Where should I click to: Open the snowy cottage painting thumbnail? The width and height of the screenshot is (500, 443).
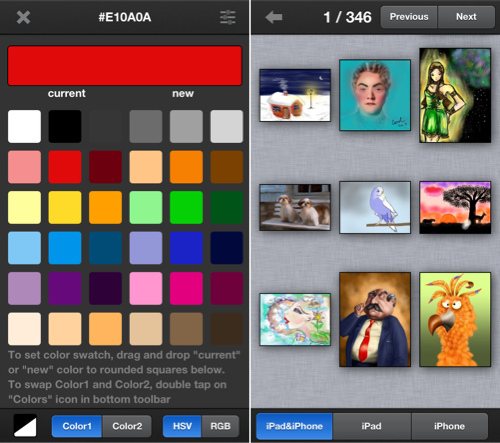(295, 95)
